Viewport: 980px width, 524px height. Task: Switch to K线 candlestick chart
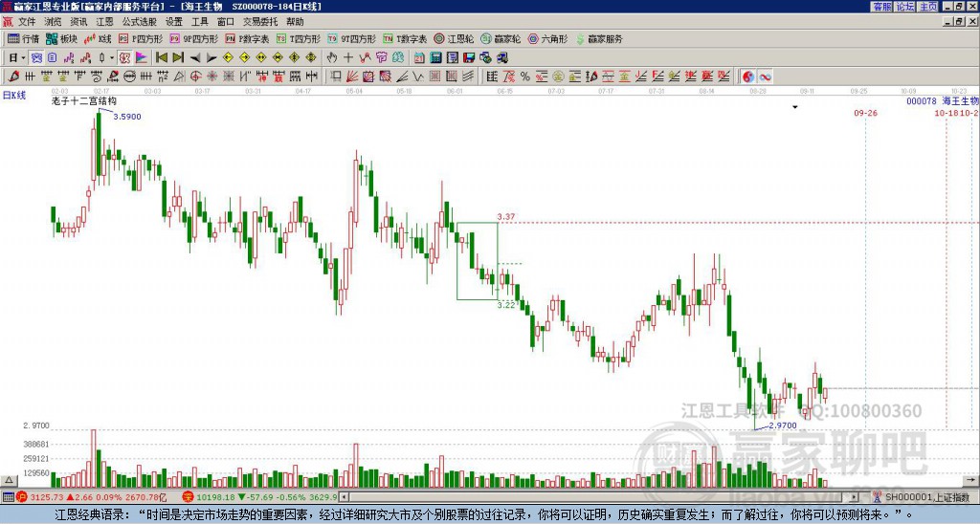click(x=99, y=38)
